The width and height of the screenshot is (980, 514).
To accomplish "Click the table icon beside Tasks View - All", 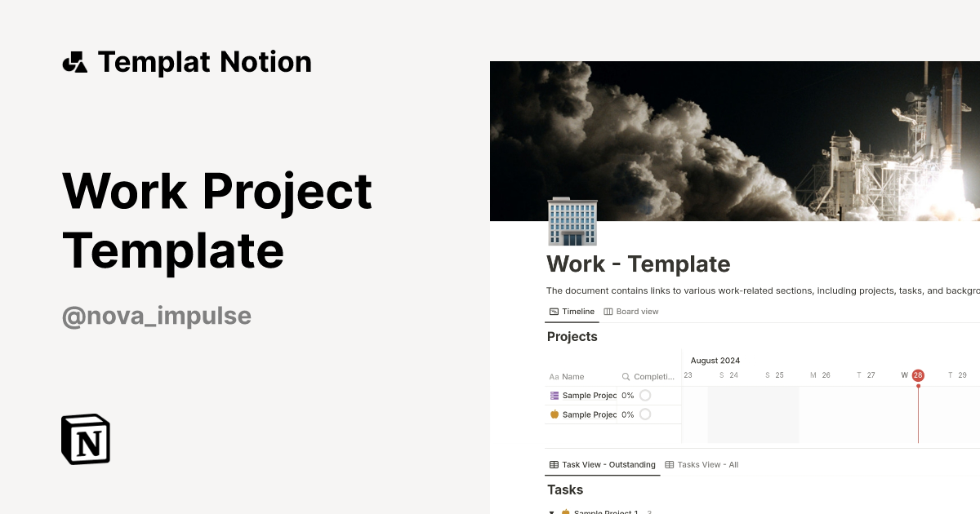I will pos(668,464).
